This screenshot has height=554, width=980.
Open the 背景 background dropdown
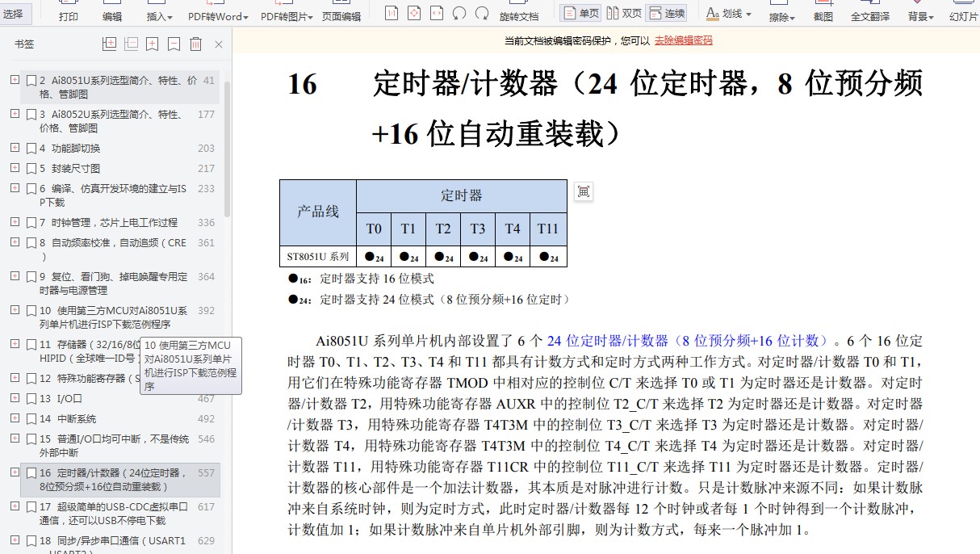click(x=920, y=16)
